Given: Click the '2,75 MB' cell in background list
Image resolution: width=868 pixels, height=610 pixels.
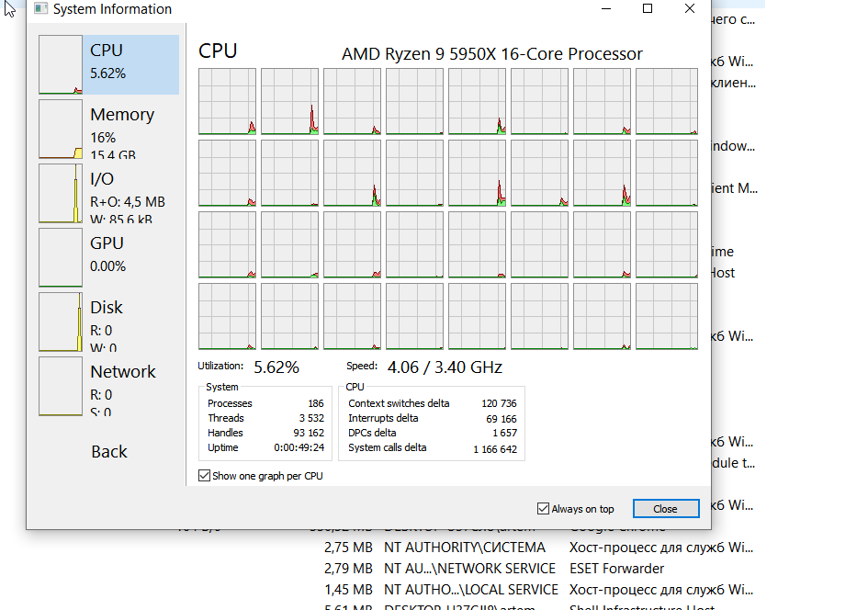Looking at the screenshot, I should click(x=348, y=548).
